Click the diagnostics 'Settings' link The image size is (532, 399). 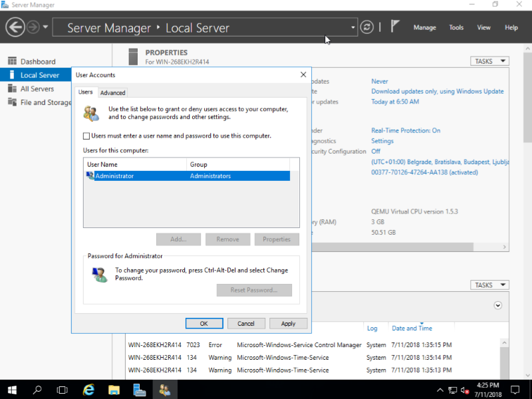[382, 141]
